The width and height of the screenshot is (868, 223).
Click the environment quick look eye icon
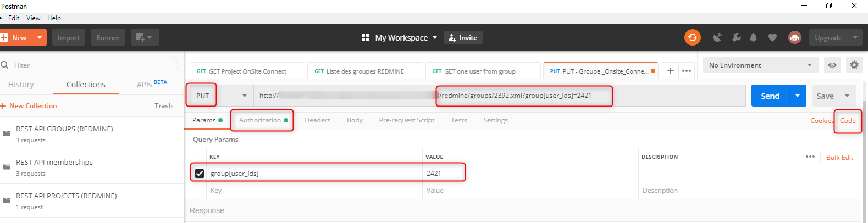coord(832,65)
